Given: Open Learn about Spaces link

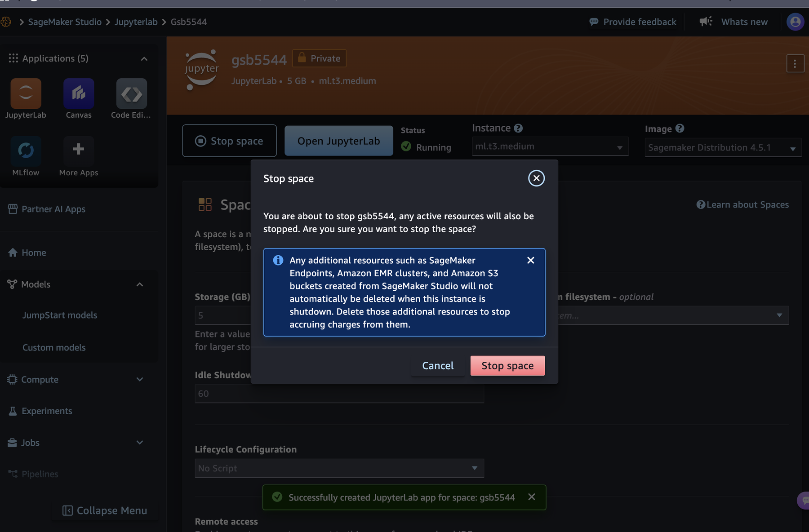Looking at the screenshot, I should tap(742, 204).
